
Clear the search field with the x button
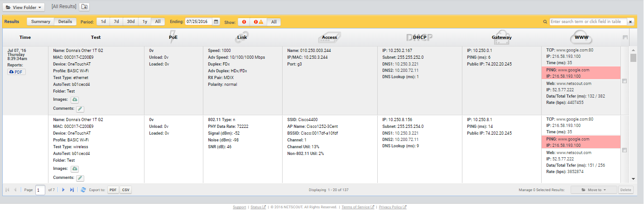(x=630, y=22)
